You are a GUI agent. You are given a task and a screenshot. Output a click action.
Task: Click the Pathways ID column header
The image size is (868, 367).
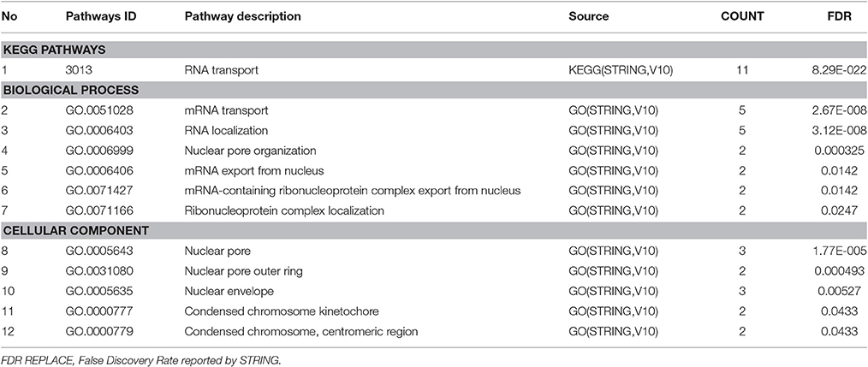click(x=101, y=16)
